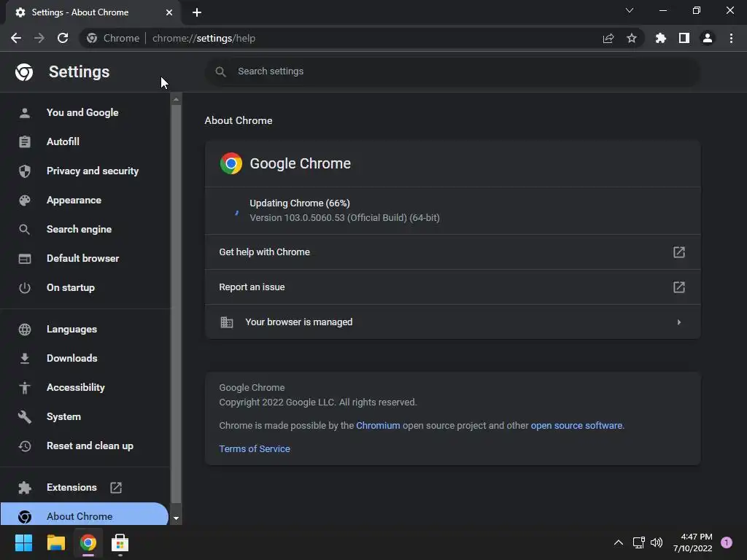Click the network icon in system tray
This screenshot has height=560, width=747.
coord(638,542)
